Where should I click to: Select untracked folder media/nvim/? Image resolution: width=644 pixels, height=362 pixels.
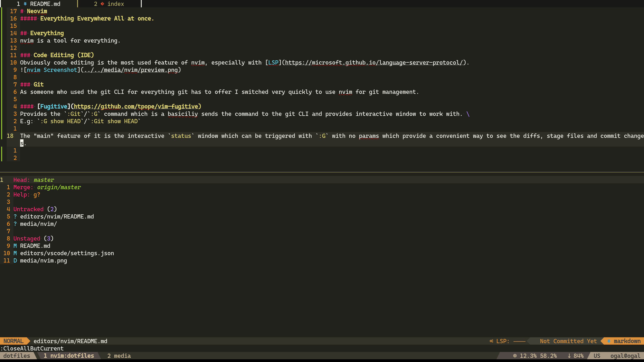39,224
